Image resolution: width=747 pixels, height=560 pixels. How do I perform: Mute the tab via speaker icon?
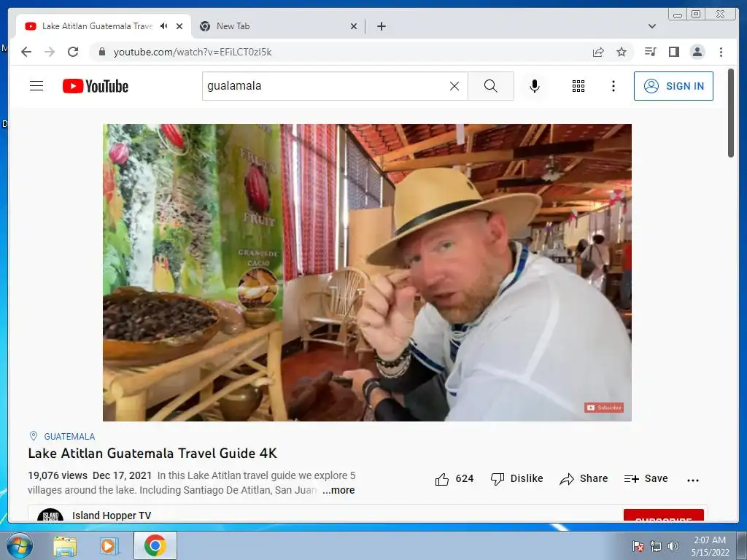click(x=164, y=26)
